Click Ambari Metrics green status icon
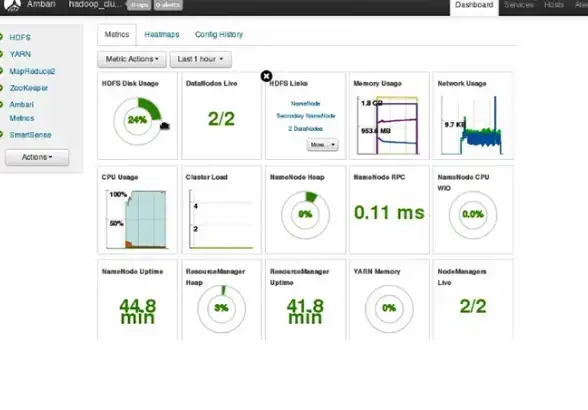 pyautogui.click(x=1, y=104)
